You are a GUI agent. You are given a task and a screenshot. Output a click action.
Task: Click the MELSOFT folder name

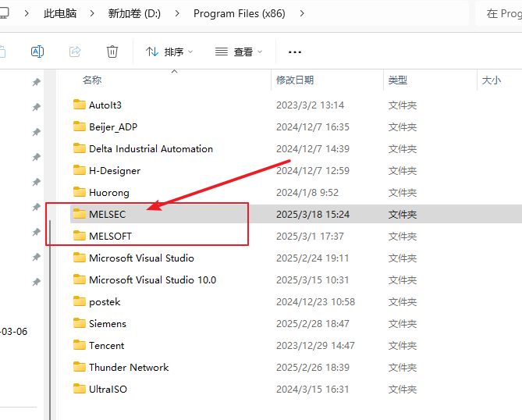pyautogui.click(x=110, y=237)
